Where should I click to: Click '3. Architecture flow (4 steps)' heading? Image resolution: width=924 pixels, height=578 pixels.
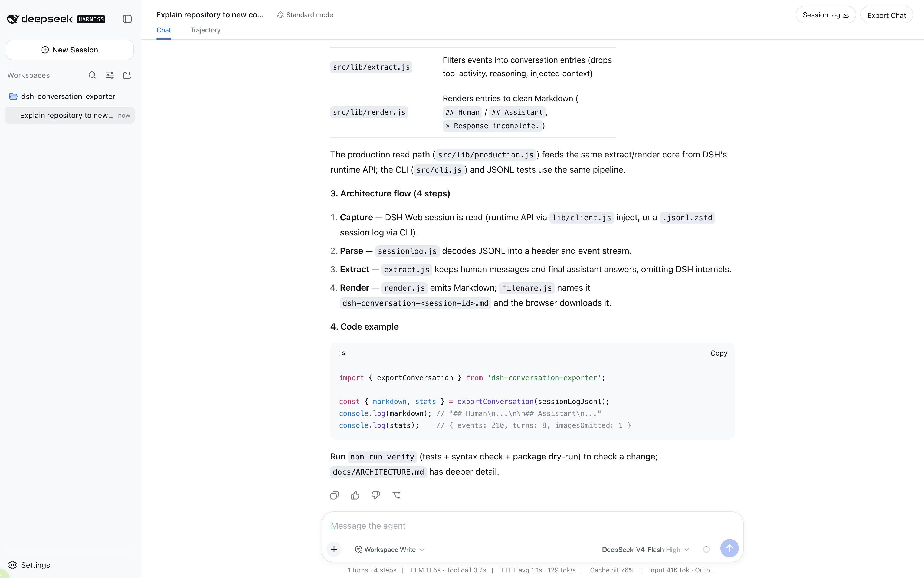click(x=390, y=193)
